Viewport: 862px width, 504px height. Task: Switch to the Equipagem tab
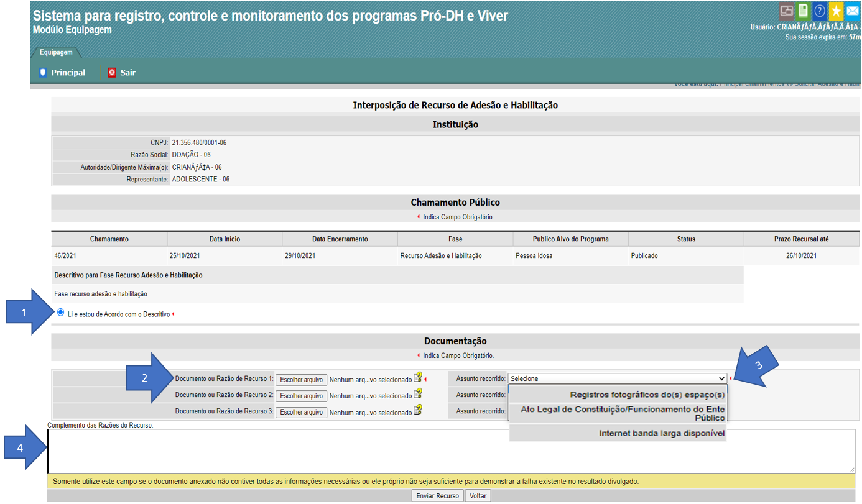coord(56,53)
